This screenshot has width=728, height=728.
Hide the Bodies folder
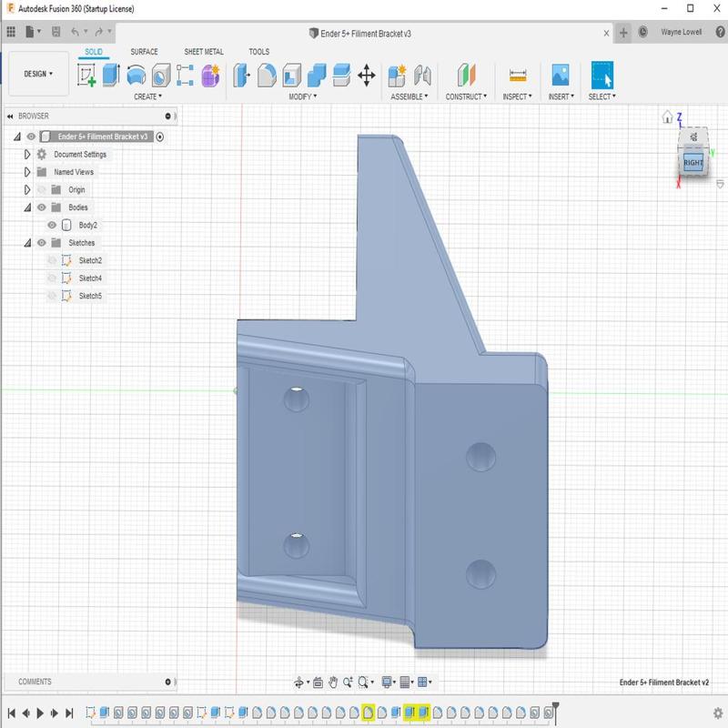click(42, 207)
